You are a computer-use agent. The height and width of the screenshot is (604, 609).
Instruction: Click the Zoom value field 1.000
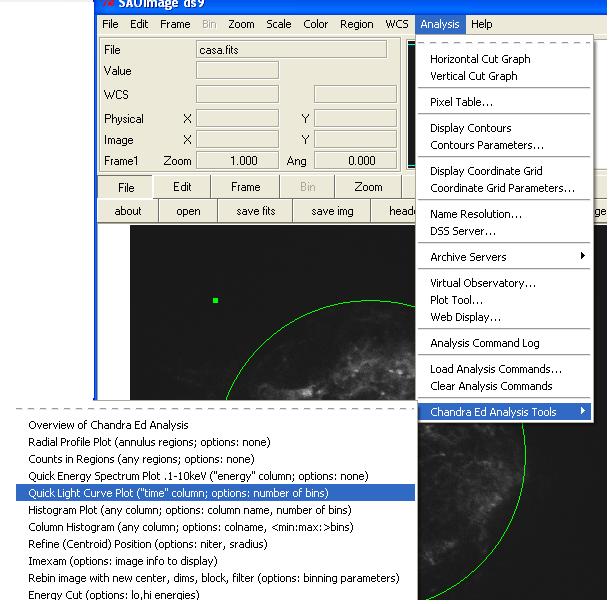[x=237, y=160]
